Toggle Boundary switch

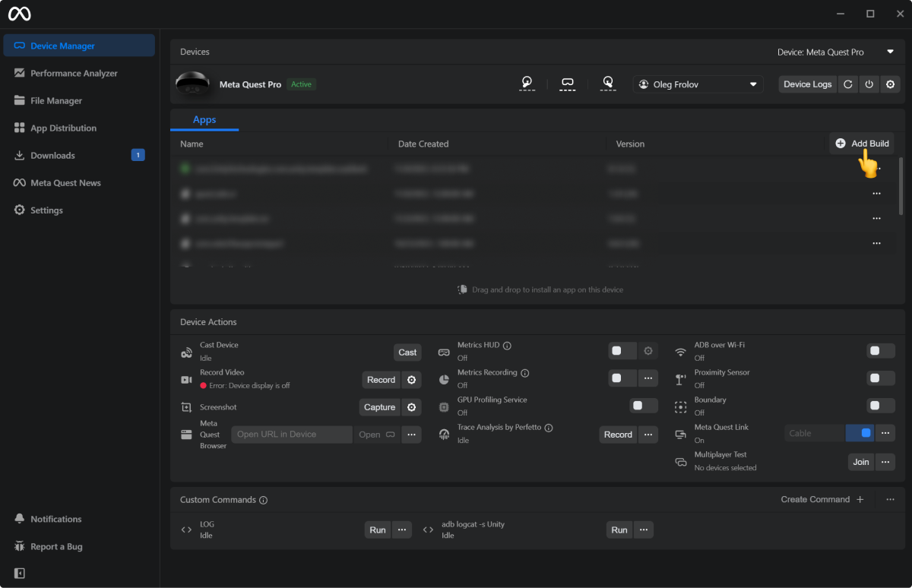click(x=881, y=406)
